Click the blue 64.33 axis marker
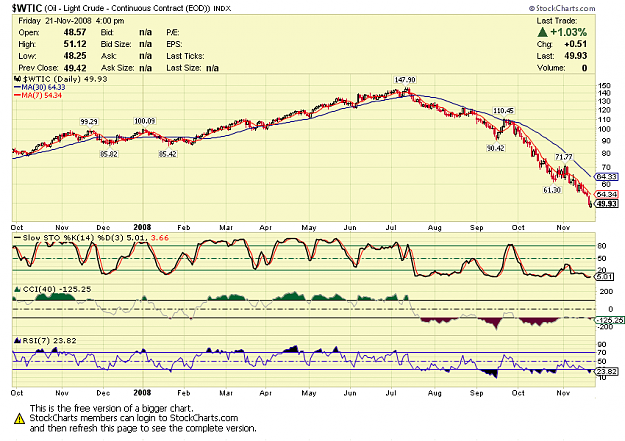 [607, 176]
